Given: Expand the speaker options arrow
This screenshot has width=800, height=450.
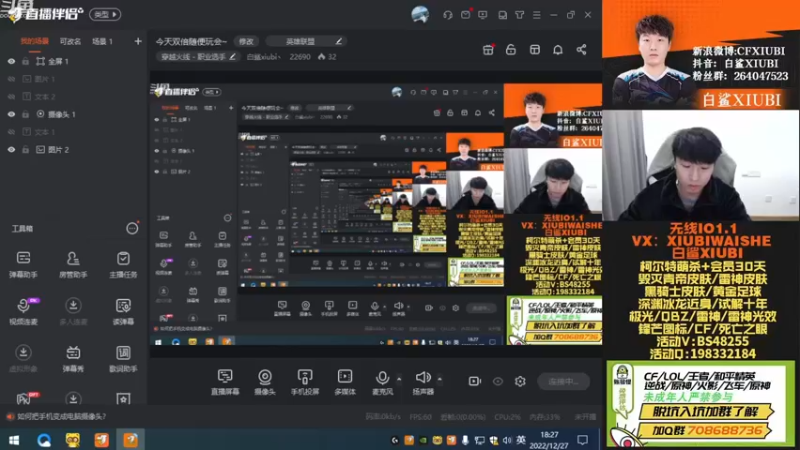Looking at the screenshot, I should pos(439,379).
